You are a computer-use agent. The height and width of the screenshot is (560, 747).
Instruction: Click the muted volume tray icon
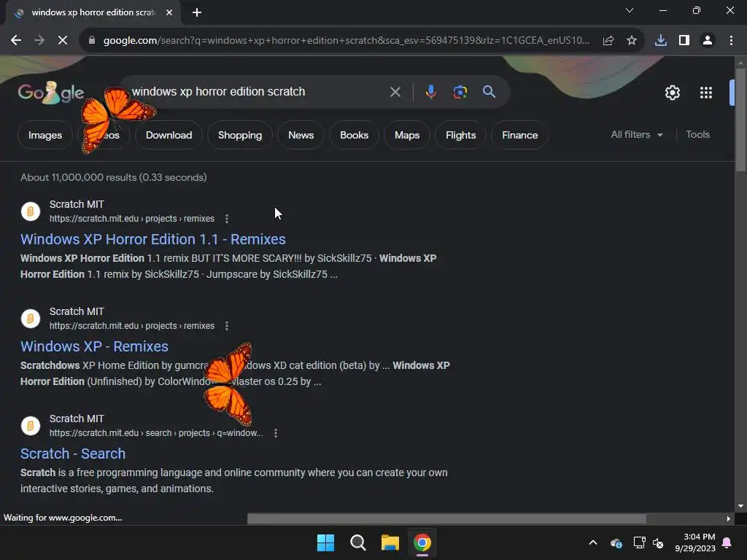click(658, 542)
